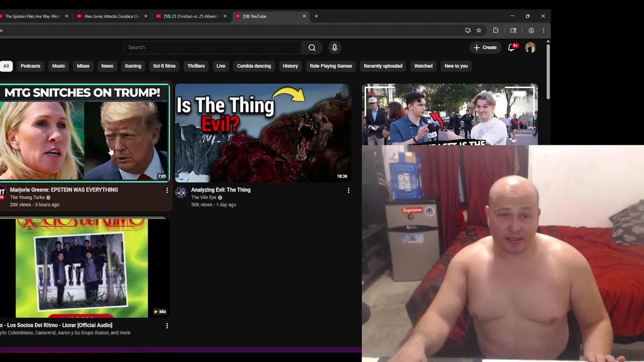The width and height of the screenshot is (644, 362).
Task: Select the Mixes filter chip
Action: click(83, 66)
